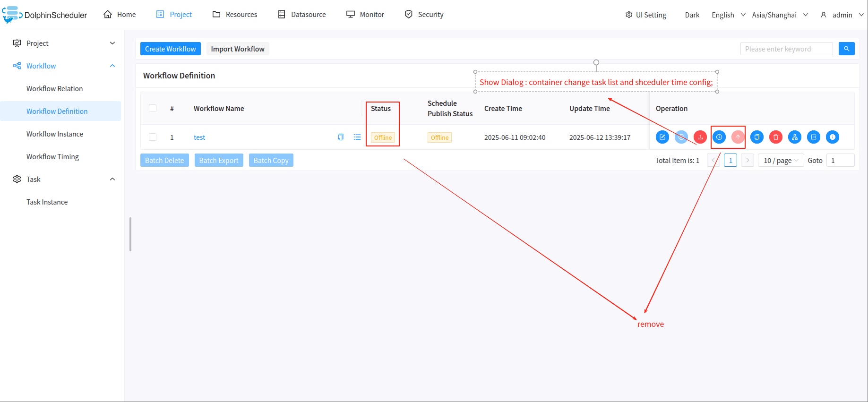Toggle the select-all checkbox in table header

coord(153,108)
